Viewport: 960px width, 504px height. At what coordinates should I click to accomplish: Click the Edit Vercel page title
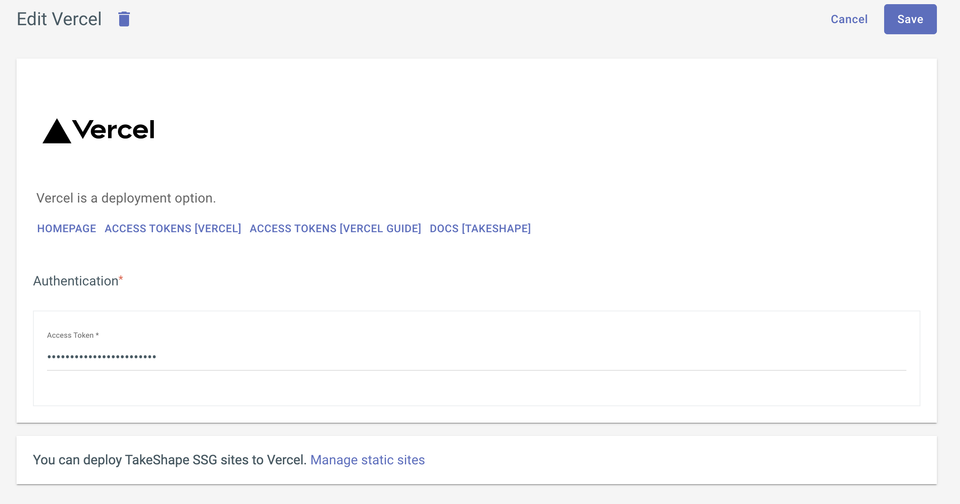pos(59,19)
